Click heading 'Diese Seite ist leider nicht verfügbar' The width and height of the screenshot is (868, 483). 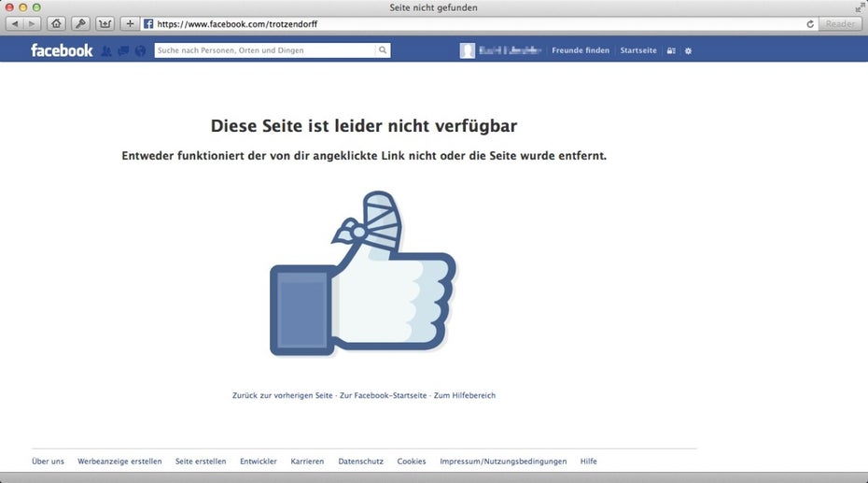pos(364,126)
